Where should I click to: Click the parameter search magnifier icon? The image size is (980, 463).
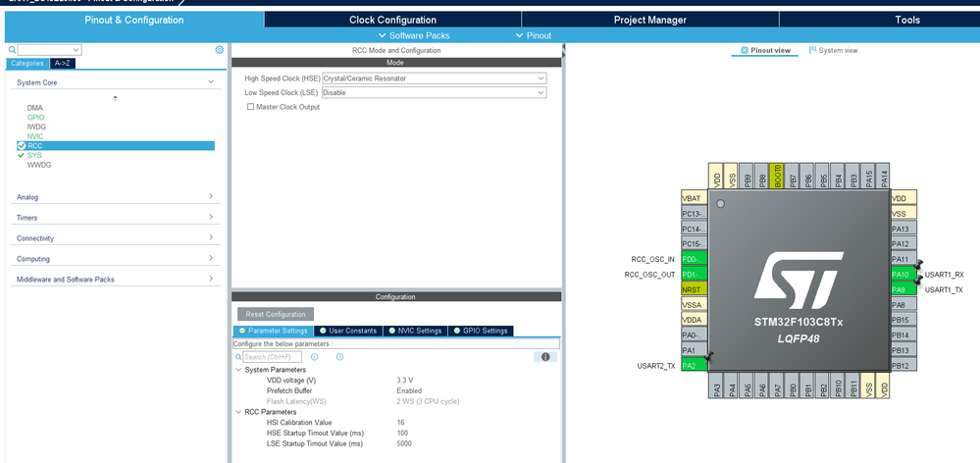pos(238,357)
